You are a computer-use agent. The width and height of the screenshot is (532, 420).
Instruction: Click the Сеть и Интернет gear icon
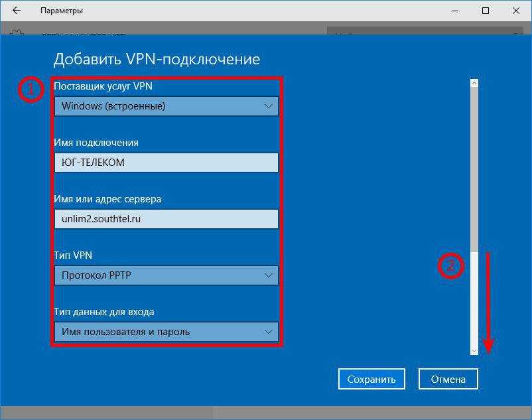(x=16, y=30)
